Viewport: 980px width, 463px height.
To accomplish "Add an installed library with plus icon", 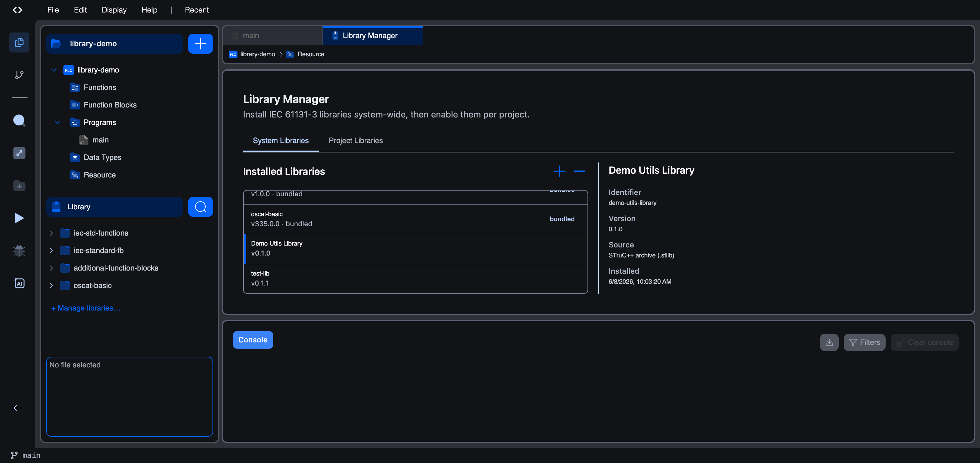I will click(x=559, y=171).
